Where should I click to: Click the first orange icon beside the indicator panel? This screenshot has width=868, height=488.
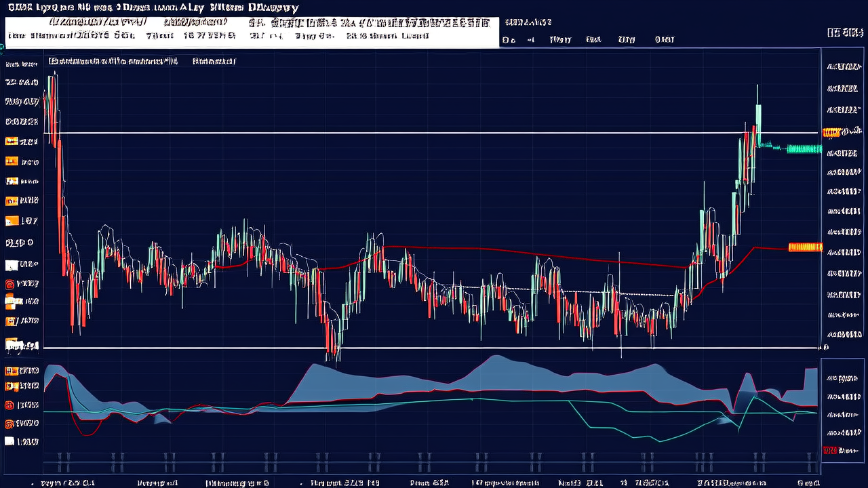tap(10, 371)
